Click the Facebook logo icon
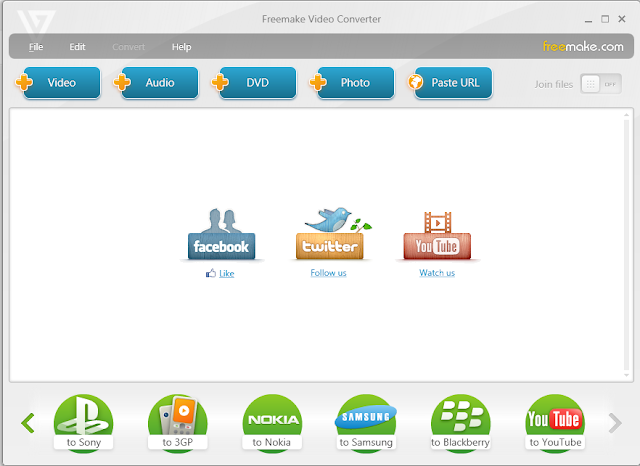The height and width of the screenshot is (466, 640). (222, 234)
